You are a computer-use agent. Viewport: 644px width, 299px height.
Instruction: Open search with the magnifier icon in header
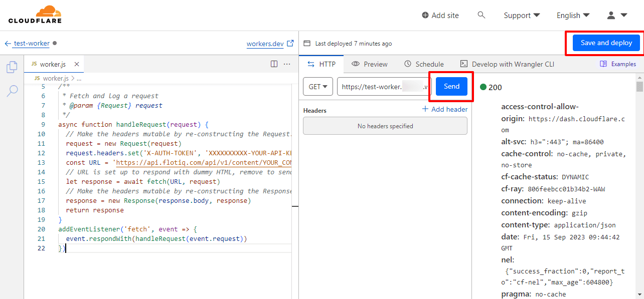point(481,15)
